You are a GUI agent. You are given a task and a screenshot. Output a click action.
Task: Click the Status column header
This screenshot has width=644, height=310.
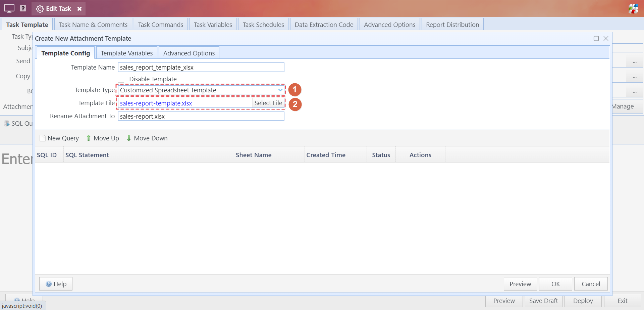coord(381,155)
